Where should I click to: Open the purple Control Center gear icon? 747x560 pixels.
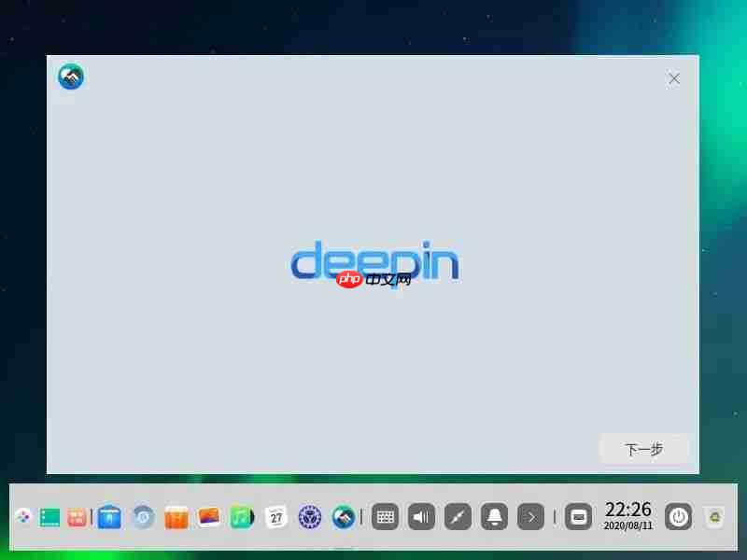[x=310, y=517]
